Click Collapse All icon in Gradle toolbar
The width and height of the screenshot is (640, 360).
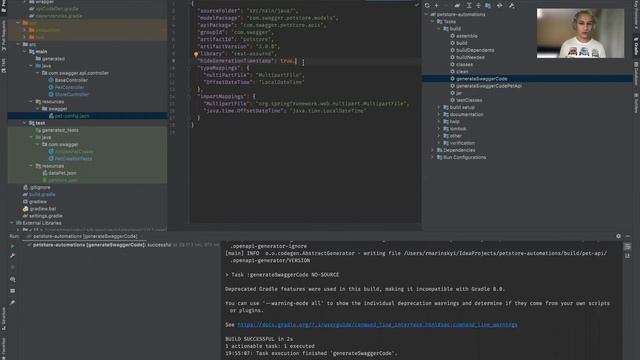point(478,6)
